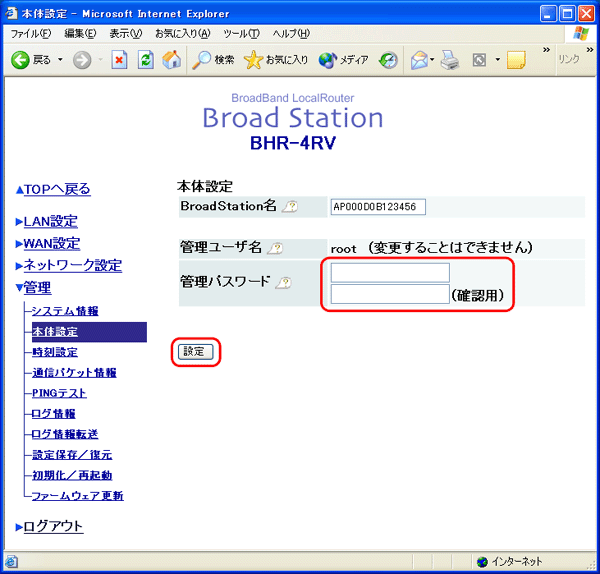600x574 pixels.
Task: Click the Mail envelope icon
Action: [x=419, y=60]
